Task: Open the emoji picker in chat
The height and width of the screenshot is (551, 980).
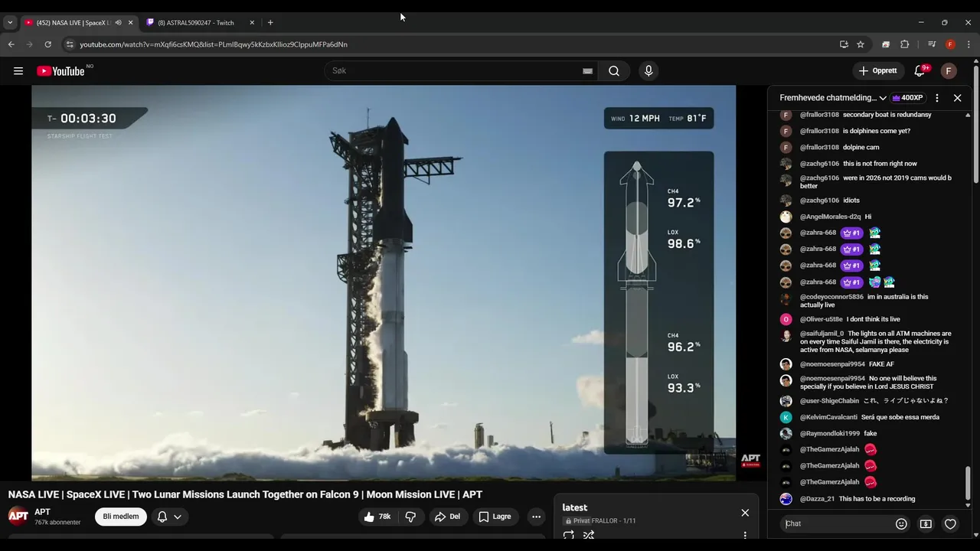Action: click(x=901, y=524)
